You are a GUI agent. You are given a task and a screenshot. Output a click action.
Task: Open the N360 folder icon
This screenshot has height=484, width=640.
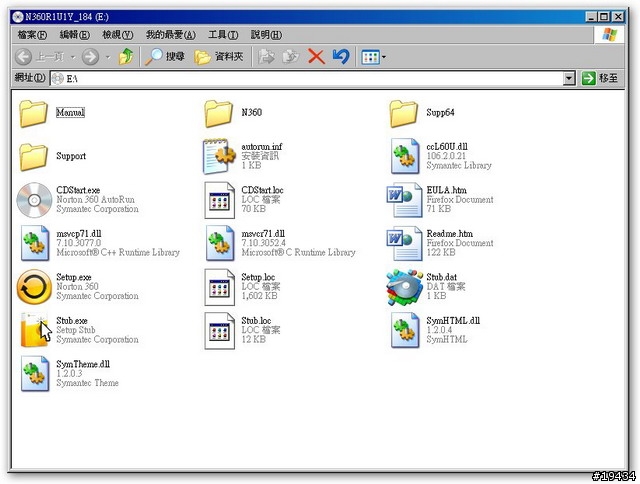pos(218,113)
